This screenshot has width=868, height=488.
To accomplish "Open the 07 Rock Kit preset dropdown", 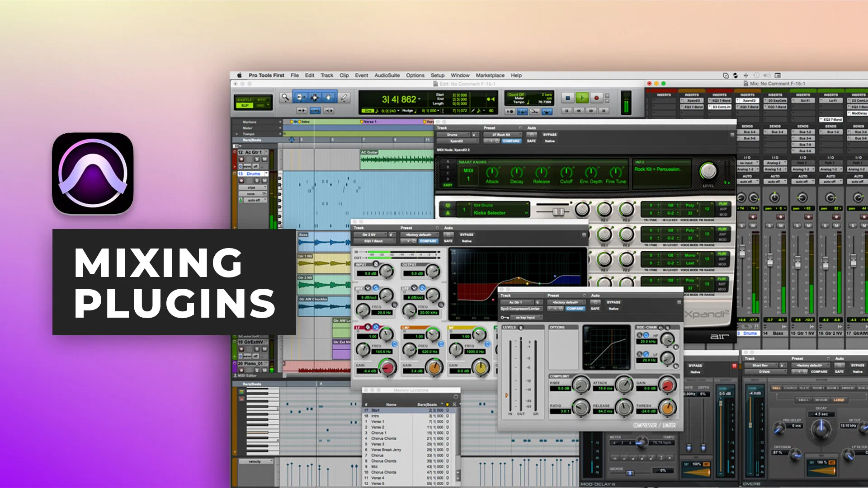I will [x=503, y=135].
